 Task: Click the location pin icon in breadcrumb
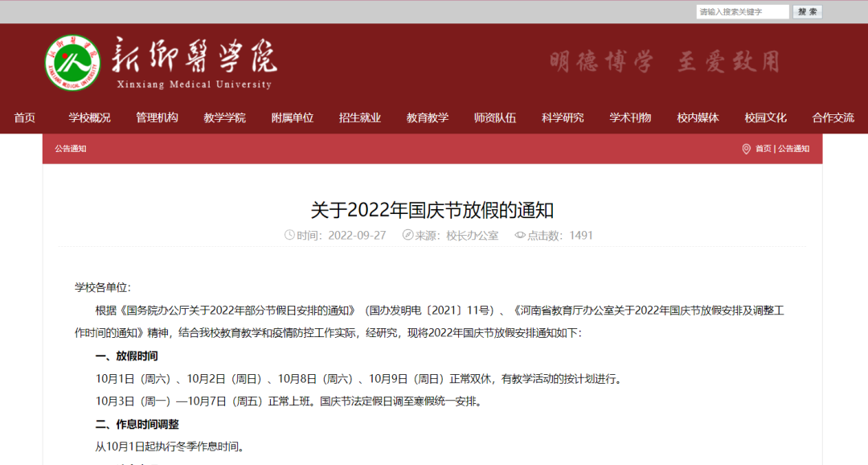tap(746, 149)
